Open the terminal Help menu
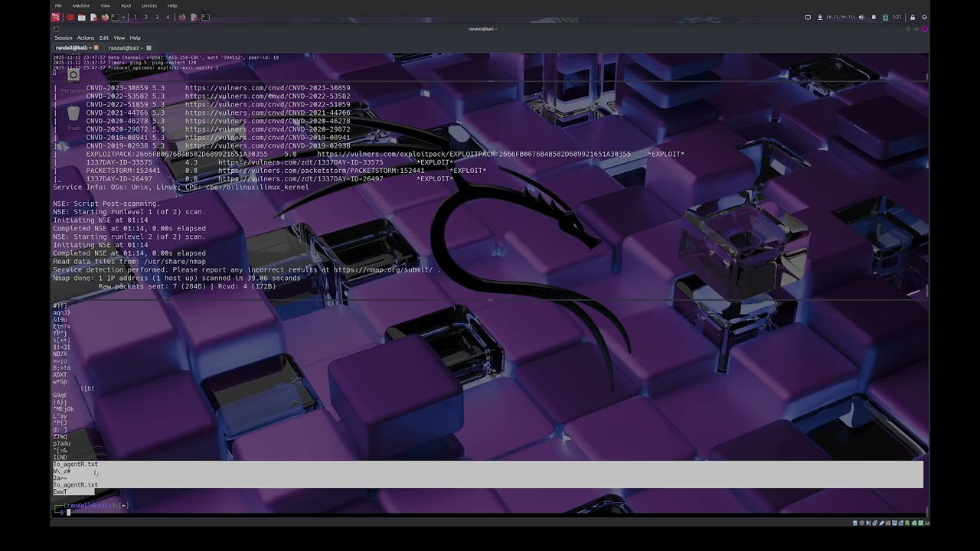Viewport: 980px width, 551px height. pyautogui.click(x=136, y=37)
